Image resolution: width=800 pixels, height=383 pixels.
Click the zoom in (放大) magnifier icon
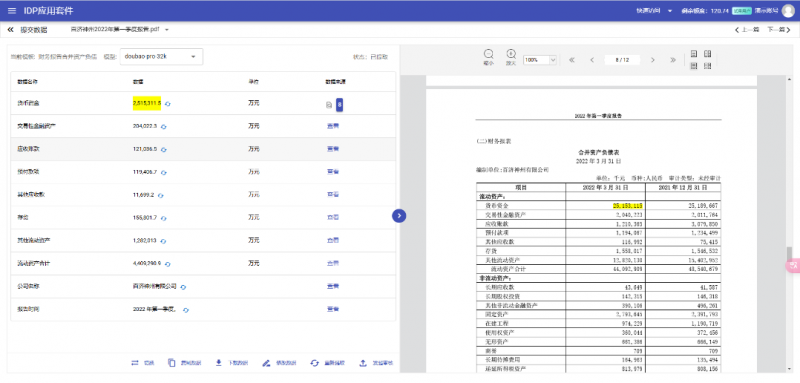(x=511, y=54)
